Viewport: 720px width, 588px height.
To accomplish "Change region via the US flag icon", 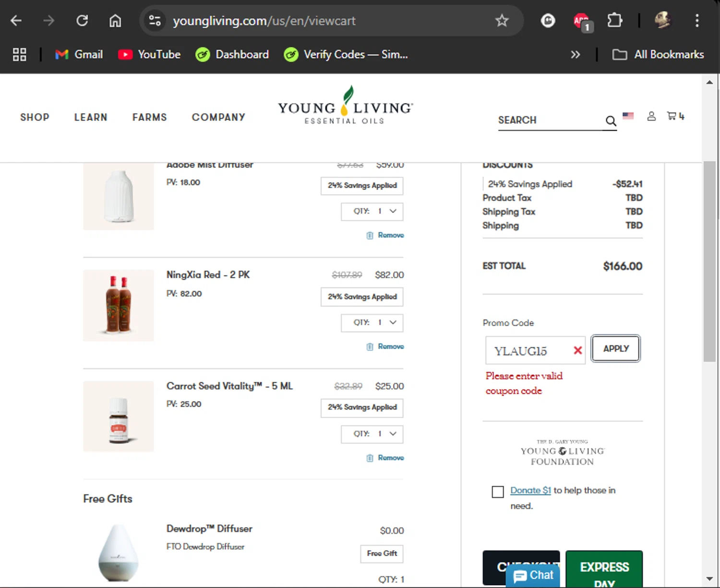I will pos(628,116).
